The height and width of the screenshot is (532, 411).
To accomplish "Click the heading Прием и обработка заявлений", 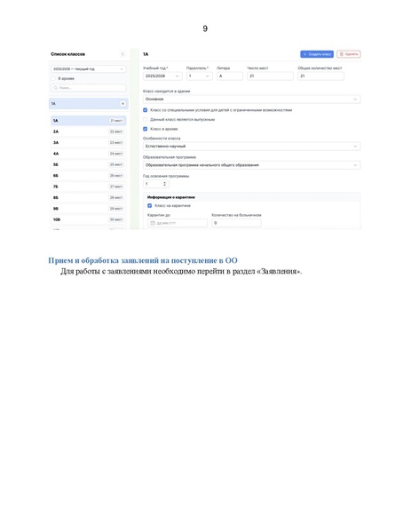I will [x=143, y=260].
